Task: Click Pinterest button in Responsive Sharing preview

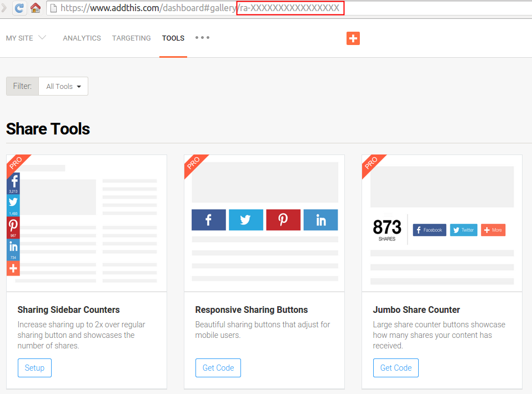Action: coord(283,220)
